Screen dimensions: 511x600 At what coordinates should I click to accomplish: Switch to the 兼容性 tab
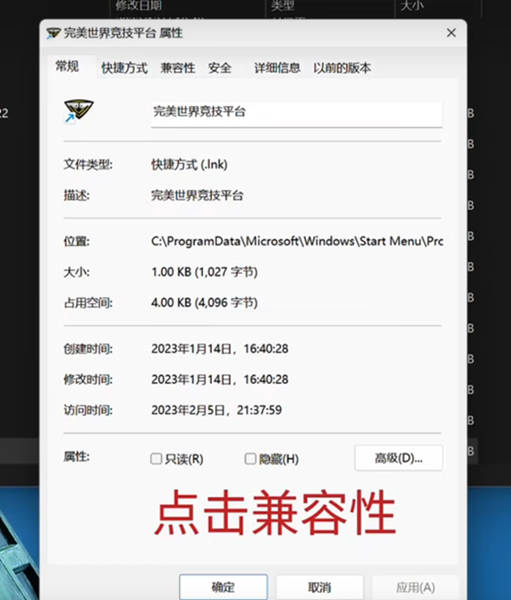click(x=178, y=68)
